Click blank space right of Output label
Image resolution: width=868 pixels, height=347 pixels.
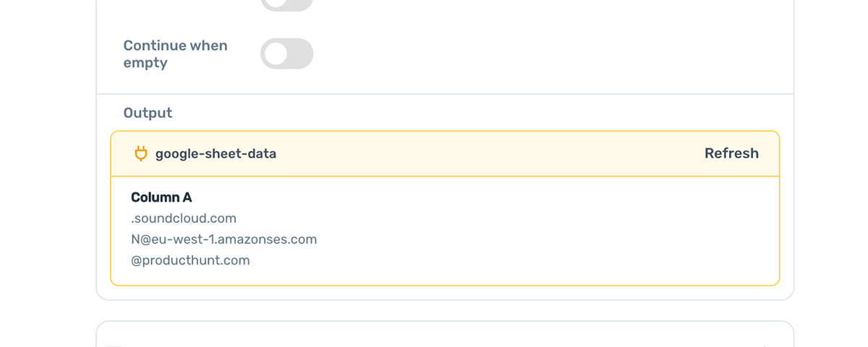477,113
